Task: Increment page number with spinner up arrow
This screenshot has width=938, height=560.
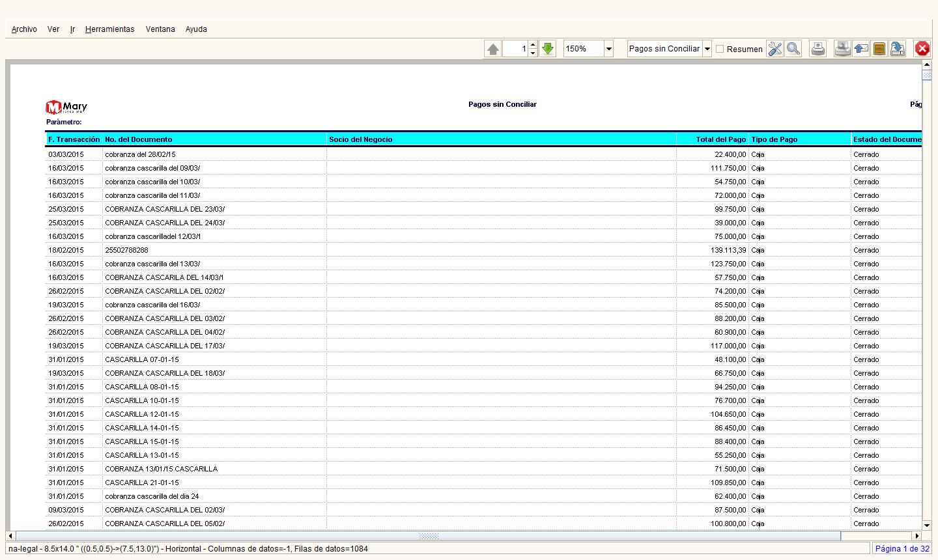Action: pos(533,45)
